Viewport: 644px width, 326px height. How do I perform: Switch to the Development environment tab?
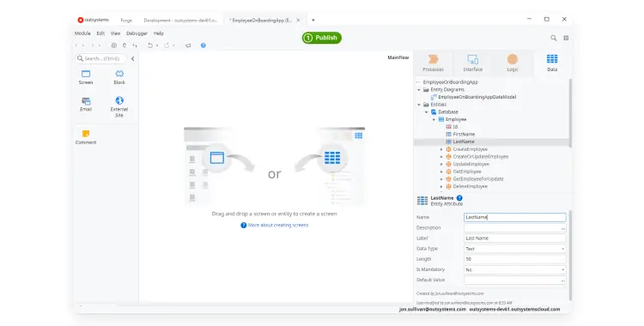[180, 20]
